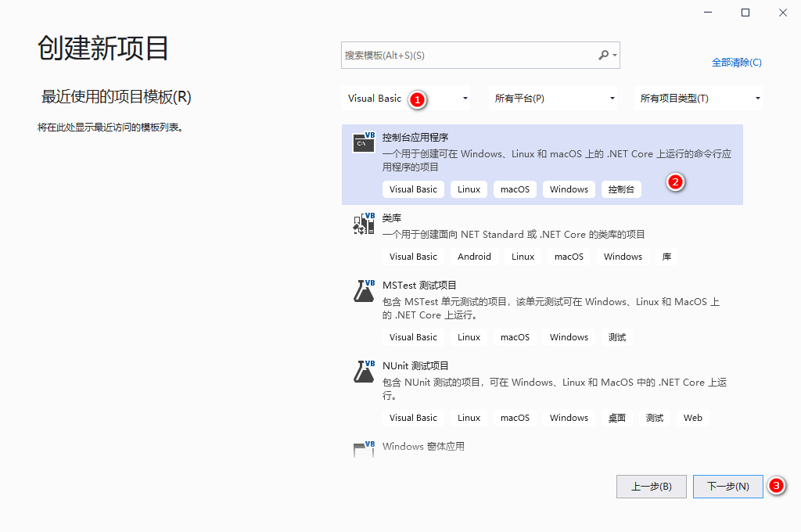Viewport: 801px width, 532px height.
Task: Click macOS tag under MSTest 测试项目
Action: coord(515,337)
